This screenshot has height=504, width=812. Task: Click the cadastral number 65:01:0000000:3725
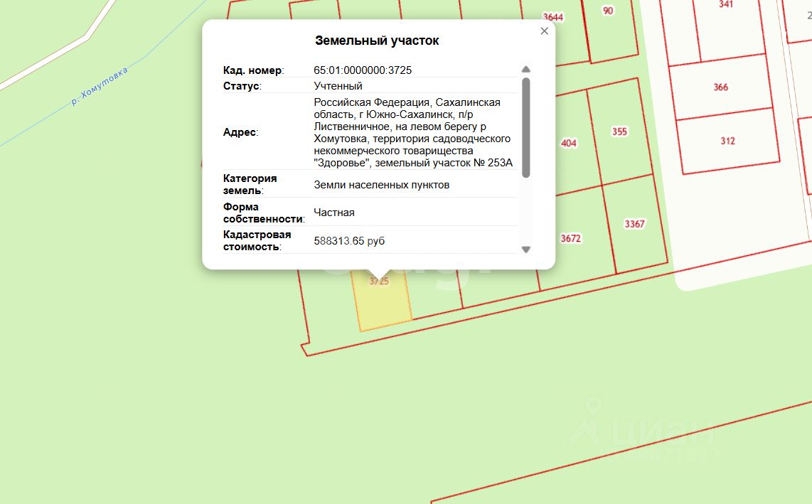(363, 70)
